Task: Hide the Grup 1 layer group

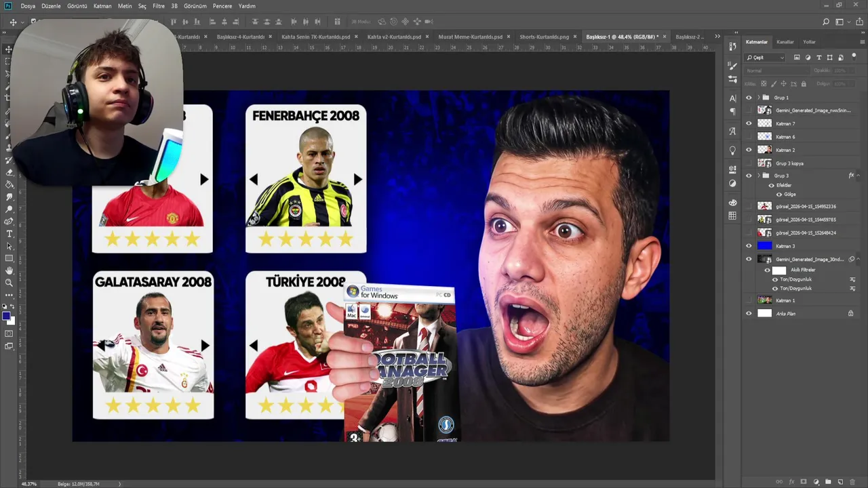Action: pyautogui.click(x=749, y=98)
